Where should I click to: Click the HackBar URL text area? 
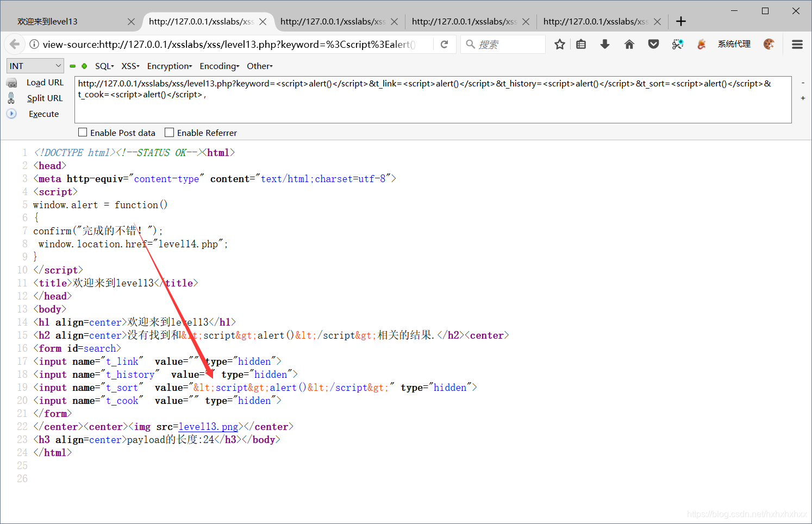[x=433, y=99]
